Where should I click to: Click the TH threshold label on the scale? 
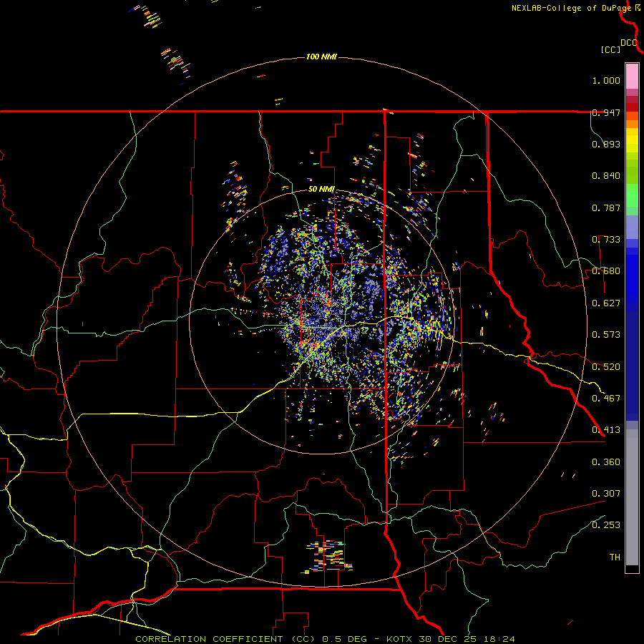615,557
